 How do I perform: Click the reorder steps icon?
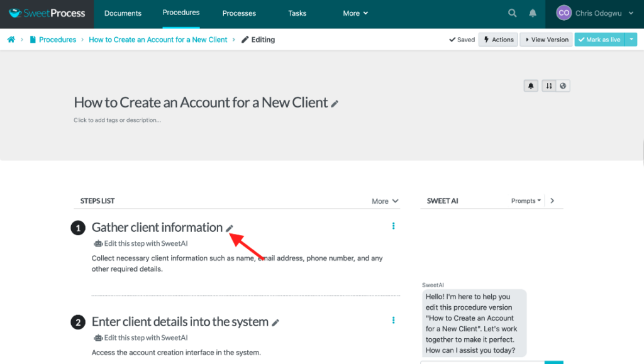pyautogui.click(x=548, y=85)
